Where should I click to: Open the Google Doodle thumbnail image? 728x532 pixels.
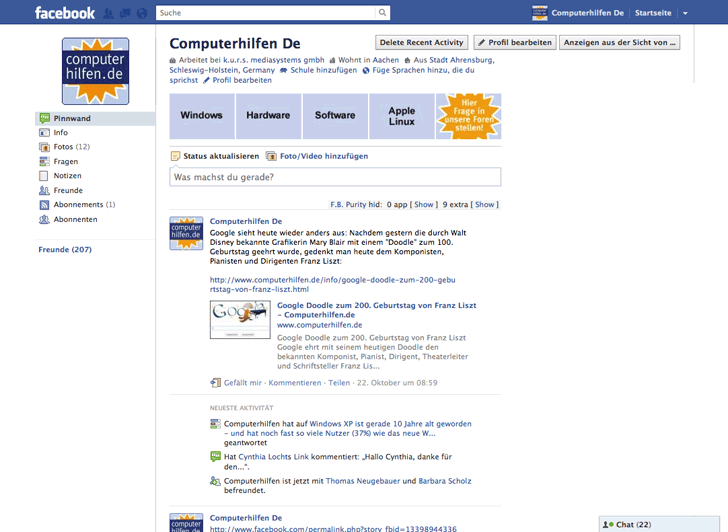point(240,320)
